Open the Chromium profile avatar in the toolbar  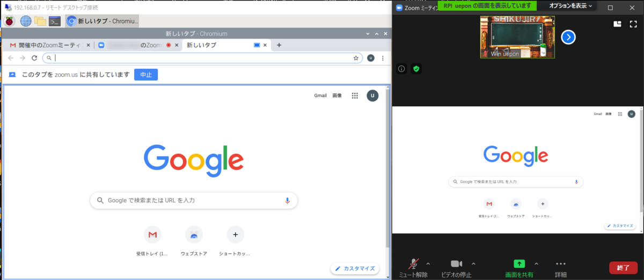(370, 58)
